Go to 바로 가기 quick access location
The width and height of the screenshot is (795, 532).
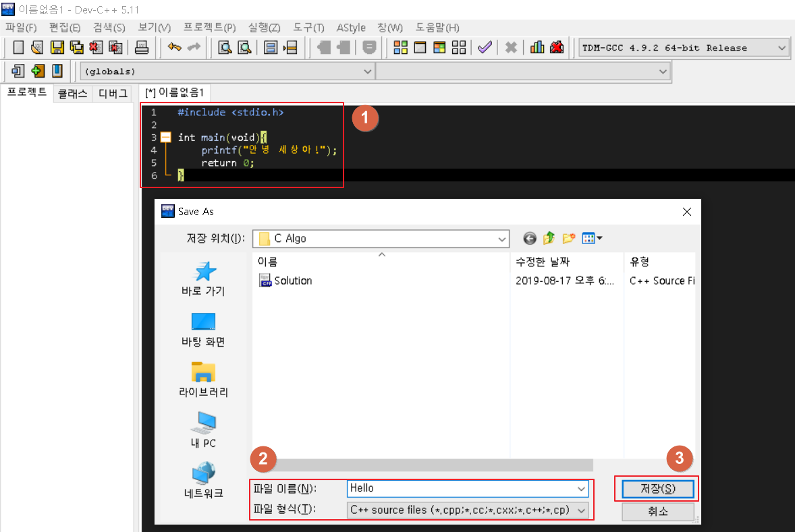[203, 278]
